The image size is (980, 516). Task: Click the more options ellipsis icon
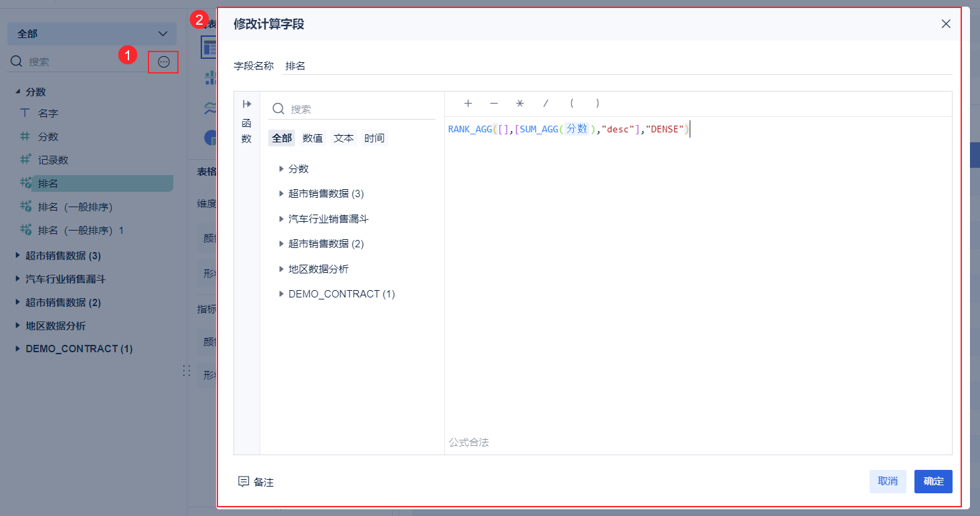164,62
